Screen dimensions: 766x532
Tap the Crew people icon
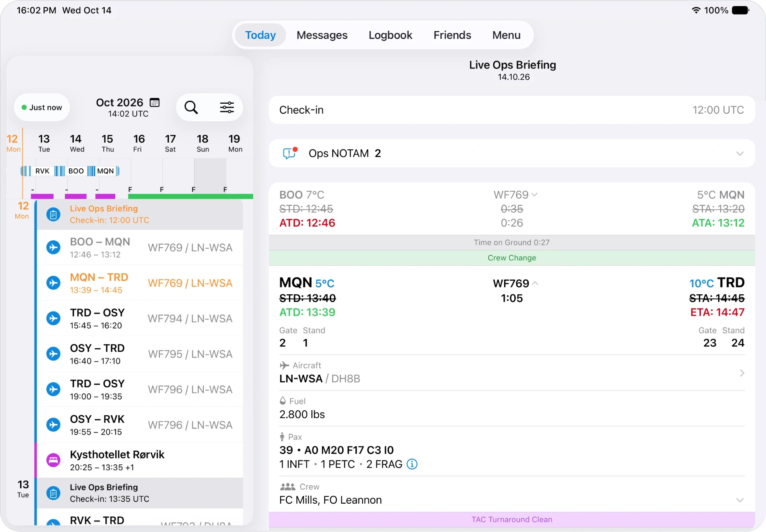pos(288,487)
